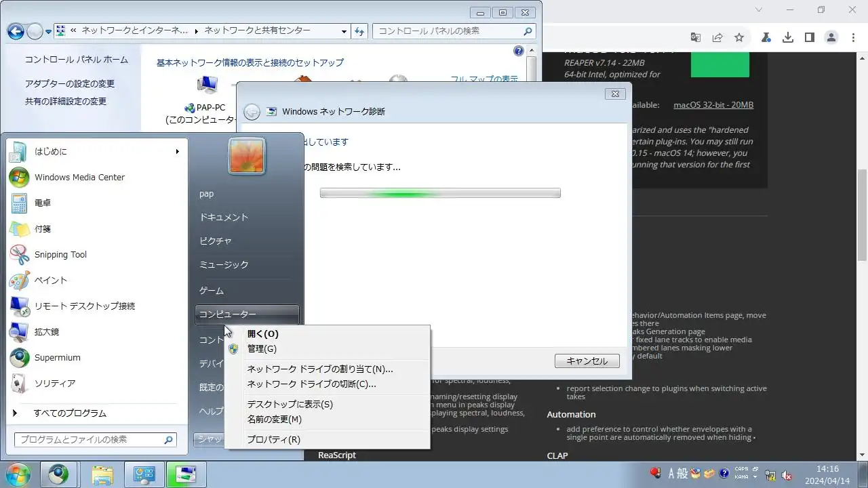
Task: Bookmark this page with the star icon
Action: [x=739, y=37]
